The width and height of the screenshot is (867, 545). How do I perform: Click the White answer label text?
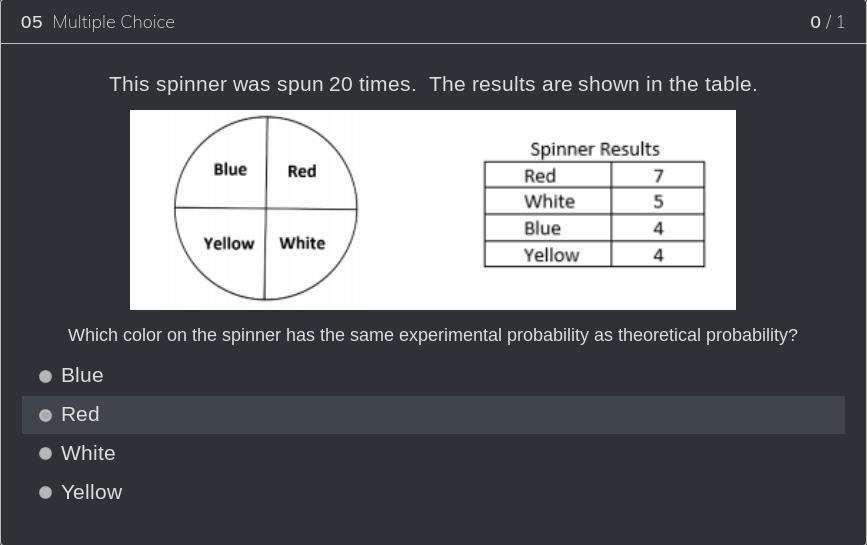pyautogui.click(x=88, y=453)
